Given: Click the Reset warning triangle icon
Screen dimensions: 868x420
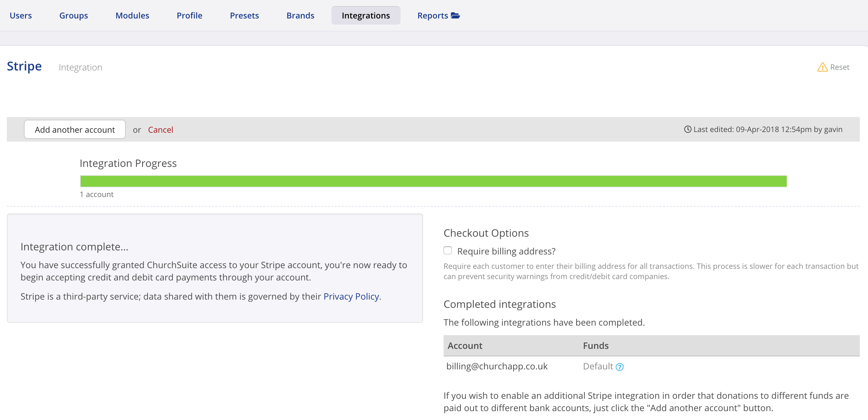Looking at the screenshot, I should tap(822, 67).
